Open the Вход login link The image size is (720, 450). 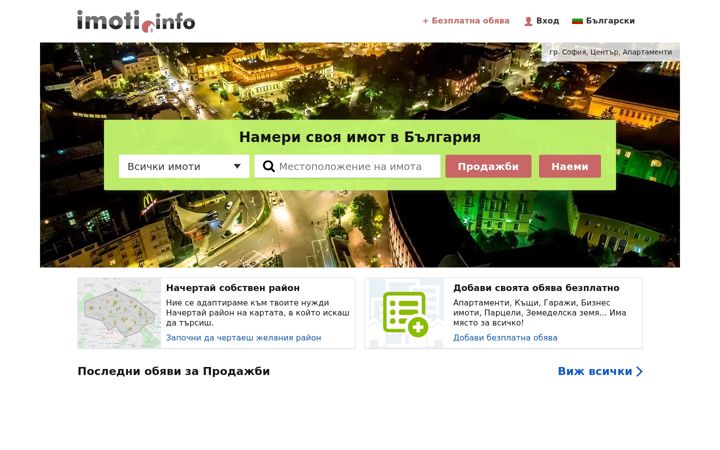click(547, 21)
